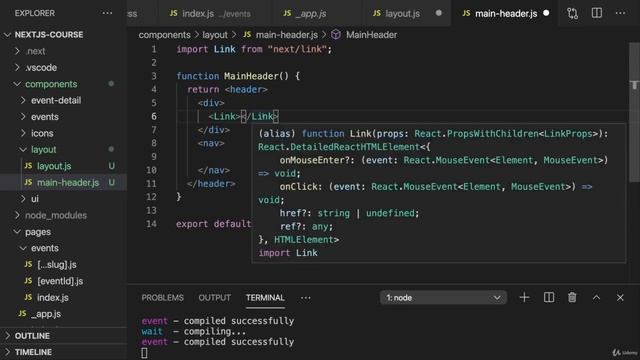The width and height of the screenshot is (640, 360).
Task: Click layout in the breadcrumb
Action: (x=215, y=35)
